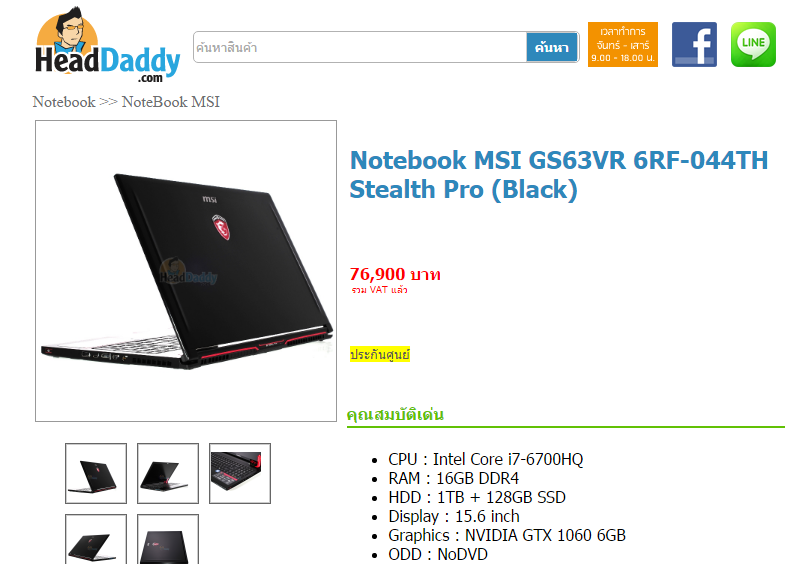The image size is (785, 564).
Task: Click the main MSI laptop product image
Action: pos(186,271)
